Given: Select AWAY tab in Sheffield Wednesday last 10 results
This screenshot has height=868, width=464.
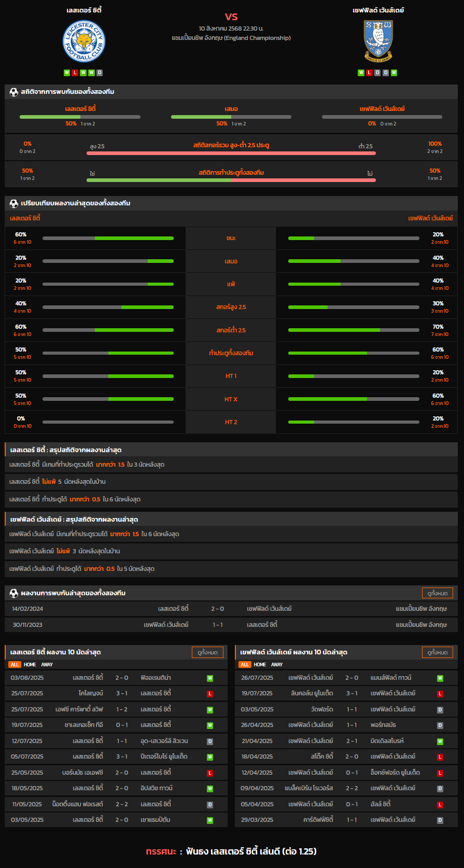Looking at the screenshot, I should pos(277,664).
